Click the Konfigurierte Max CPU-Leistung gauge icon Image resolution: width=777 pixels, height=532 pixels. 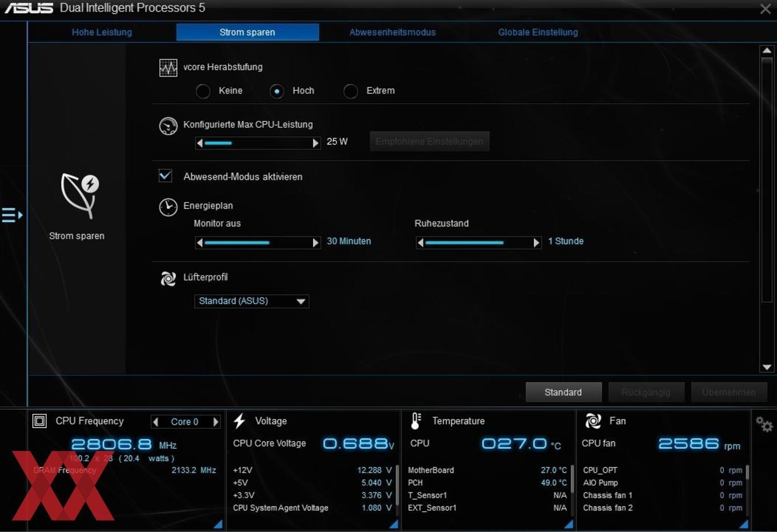click(x=168, y=126)
